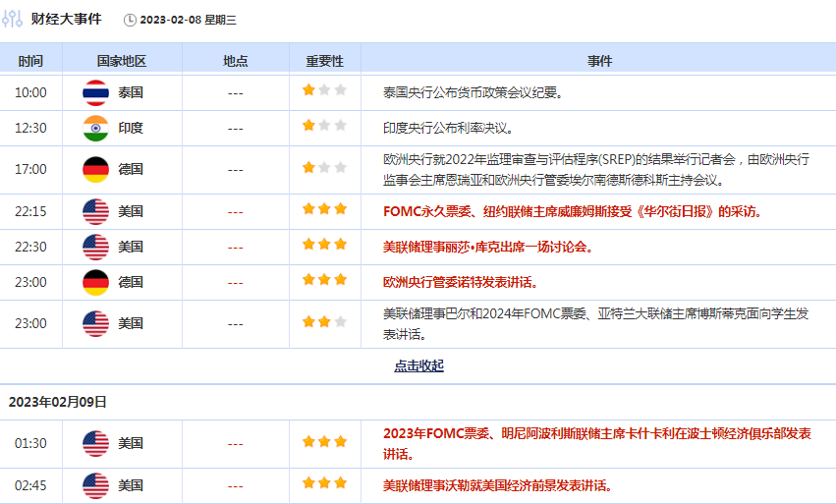Open 印度央行公布利率决议 event
Screen dimensions: 836x504
pos(448,128)
